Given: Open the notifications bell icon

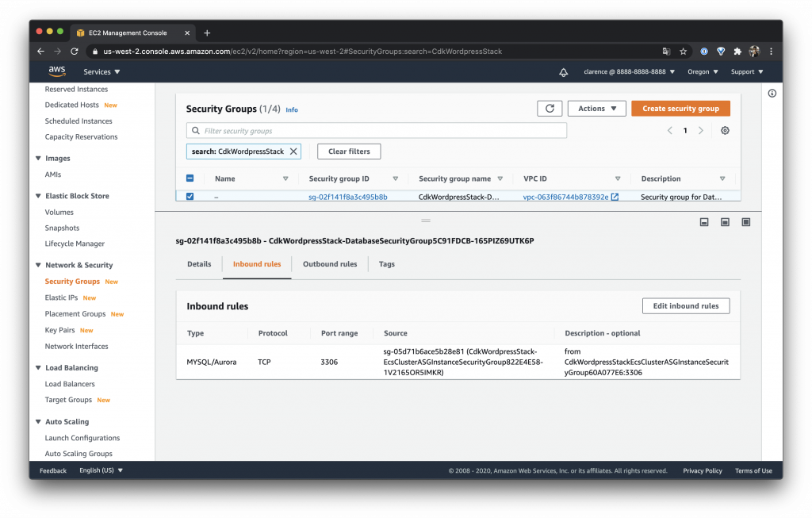Looking at the screenshot, I should (564, 72).
